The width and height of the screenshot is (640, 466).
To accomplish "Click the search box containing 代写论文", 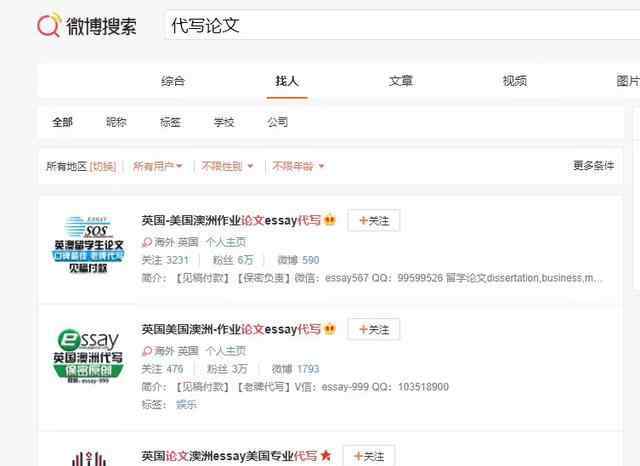I will 402,25.
